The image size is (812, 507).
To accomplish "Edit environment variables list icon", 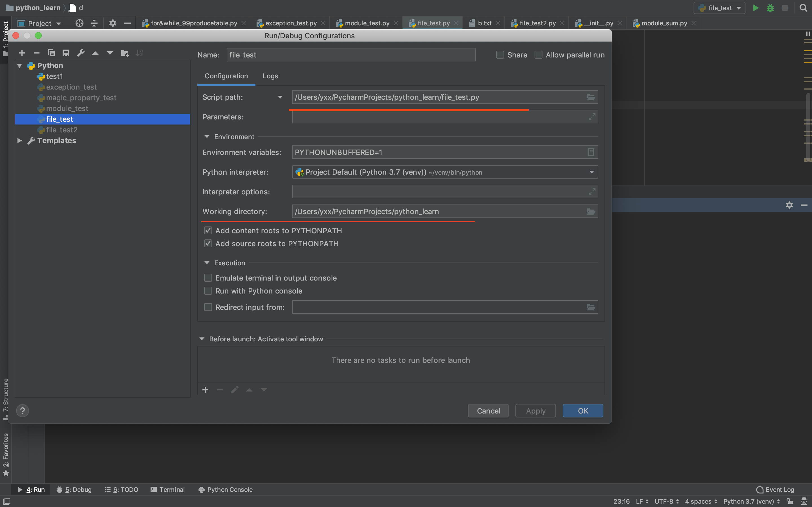I will click(591, 152).
